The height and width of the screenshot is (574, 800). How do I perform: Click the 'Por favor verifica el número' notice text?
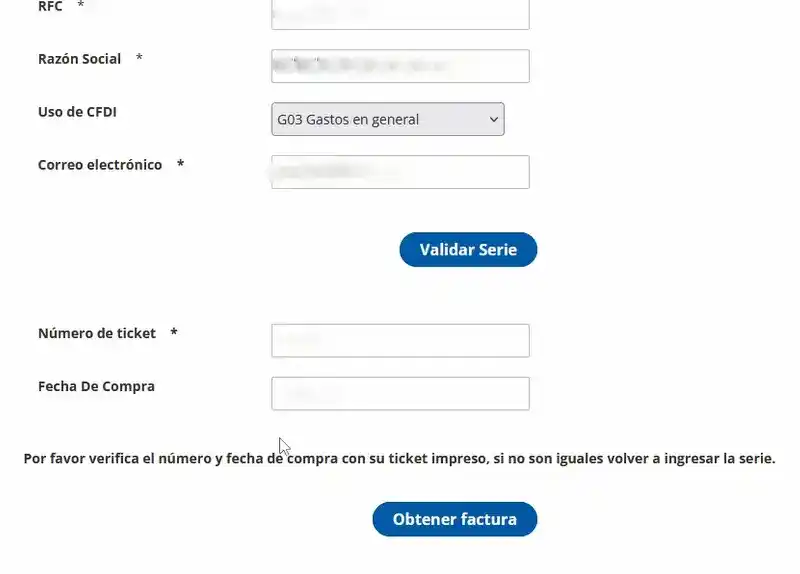(399, 458)
